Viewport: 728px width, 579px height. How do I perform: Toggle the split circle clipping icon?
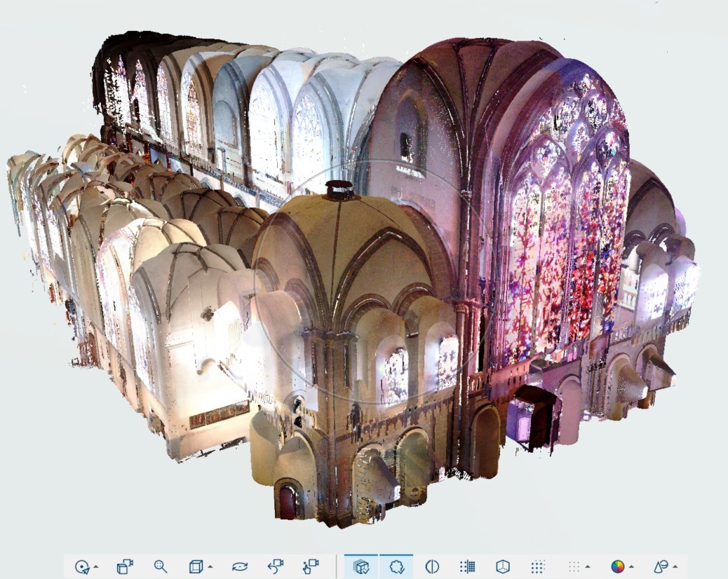tap(432, 566)
